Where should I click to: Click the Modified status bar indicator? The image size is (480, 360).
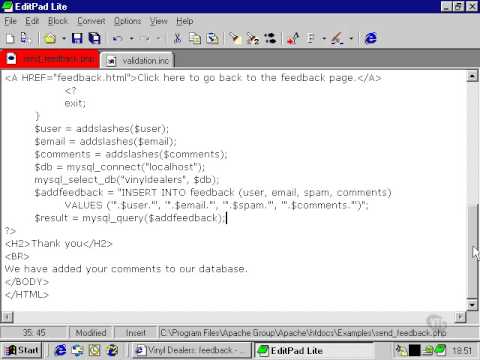(91, 333)
